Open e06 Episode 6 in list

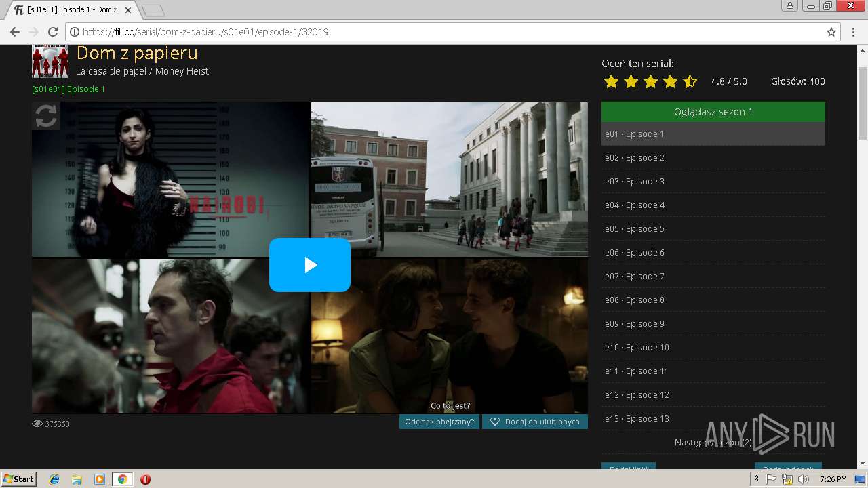coord(713,252)
